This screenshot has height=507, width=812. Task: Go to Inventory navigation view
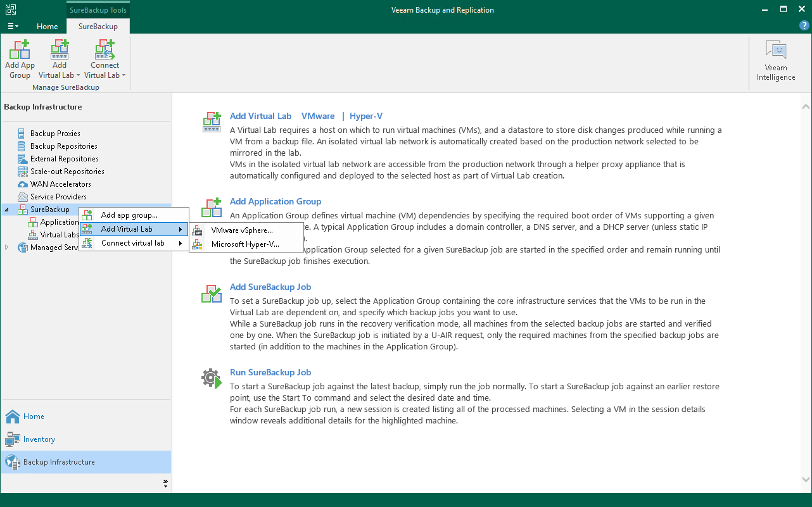[x=86, y=439]
